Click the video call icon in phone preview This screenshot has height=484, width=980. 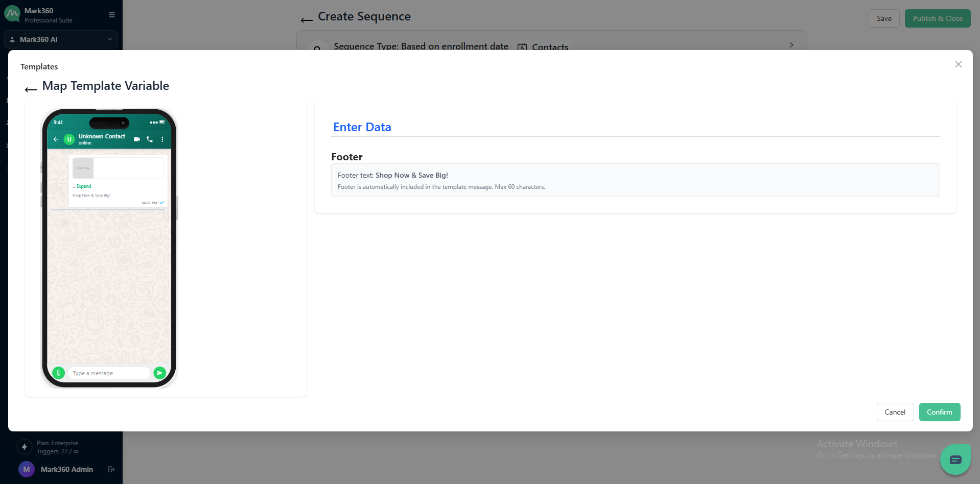(x=136, y=139)
